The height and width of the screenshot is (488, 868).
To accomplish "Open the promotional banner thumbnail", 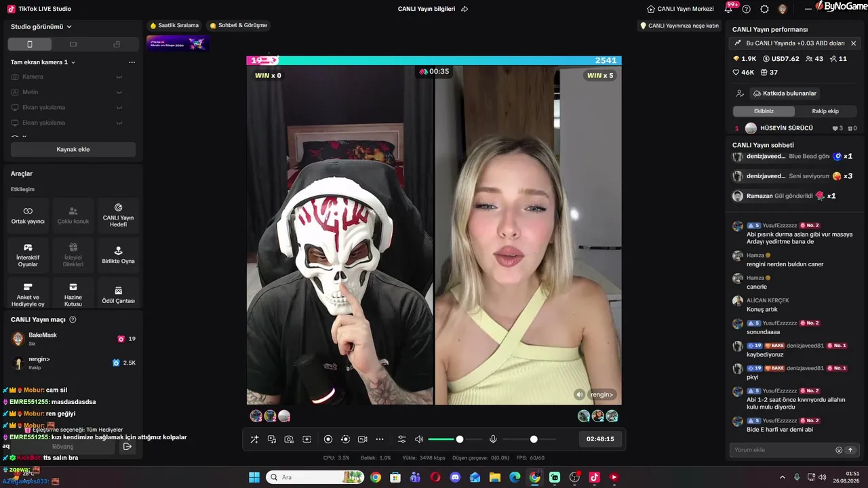I will pyautogui.click(x=178, y=43).
